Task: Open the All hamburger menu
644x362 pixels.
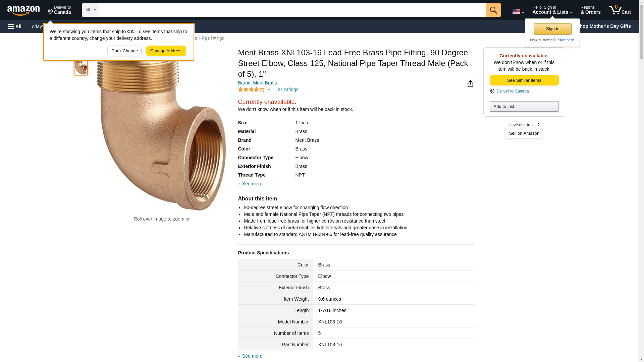Action: coord(15,26)
